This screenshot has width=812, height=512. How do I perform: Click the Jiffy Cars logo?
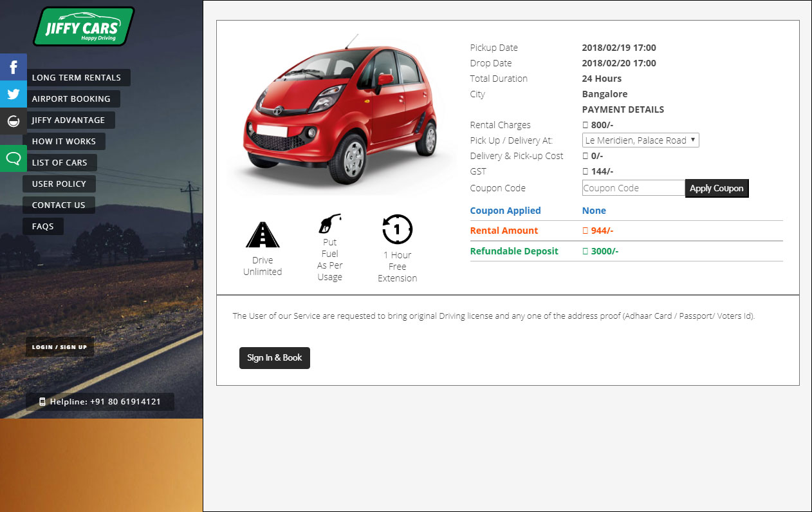[83, 26]
